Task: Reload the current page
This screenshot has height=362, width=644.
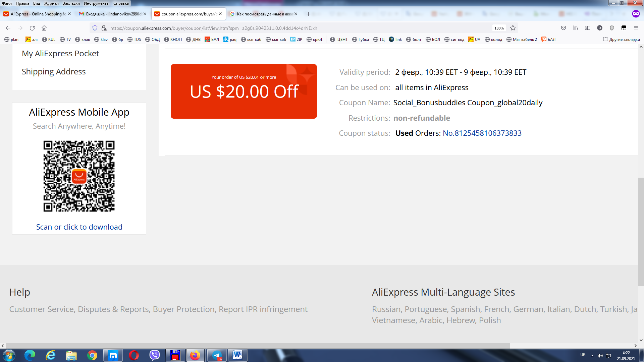Action: [32, 28]
